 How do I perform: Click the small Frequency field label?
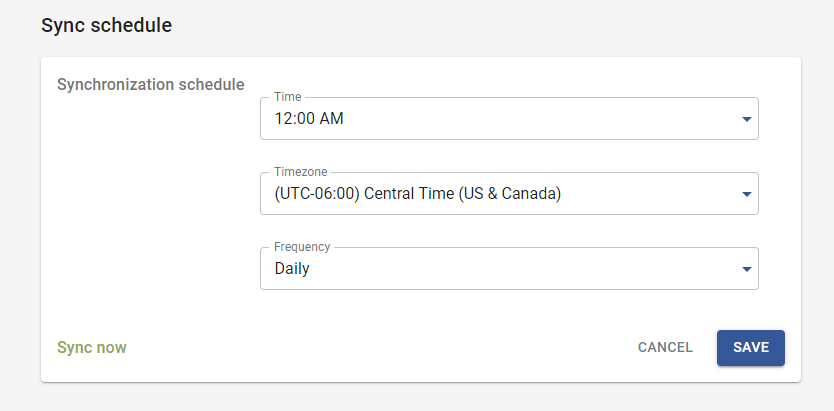(302, 246)
